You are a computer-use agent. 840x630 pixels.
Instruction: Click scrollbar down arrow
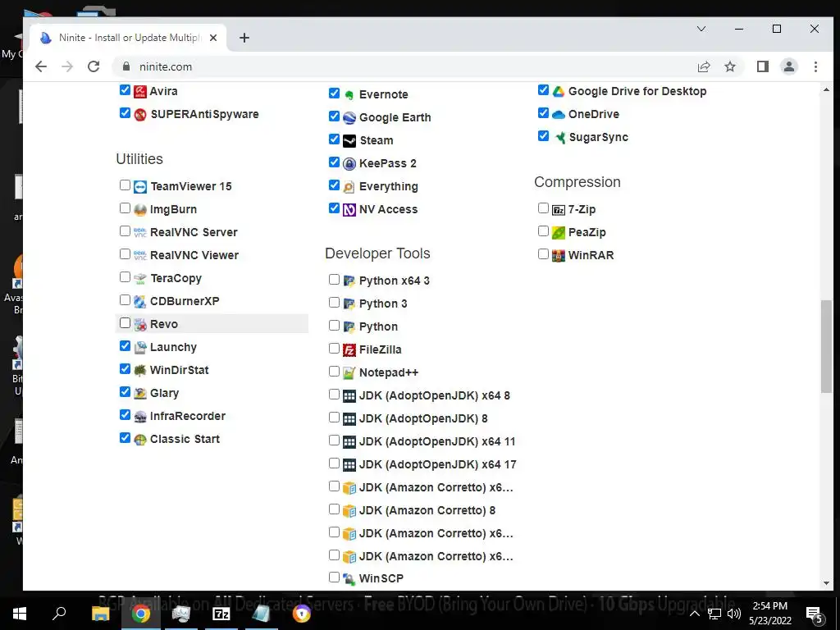[x=826, y=583]
